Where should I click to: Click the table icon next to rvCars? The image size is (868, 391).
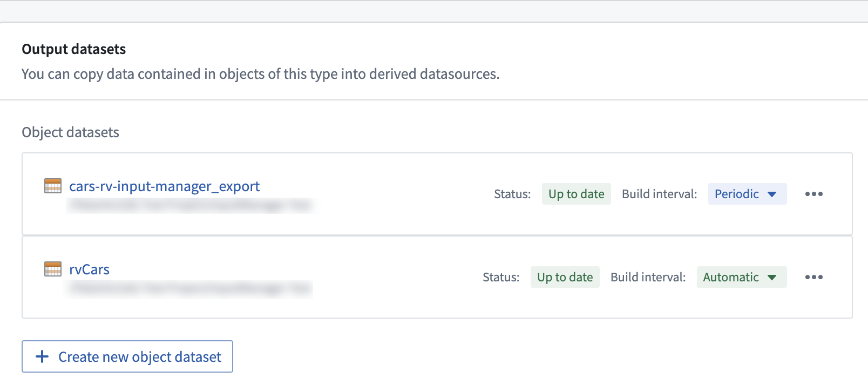pos(53,269)
